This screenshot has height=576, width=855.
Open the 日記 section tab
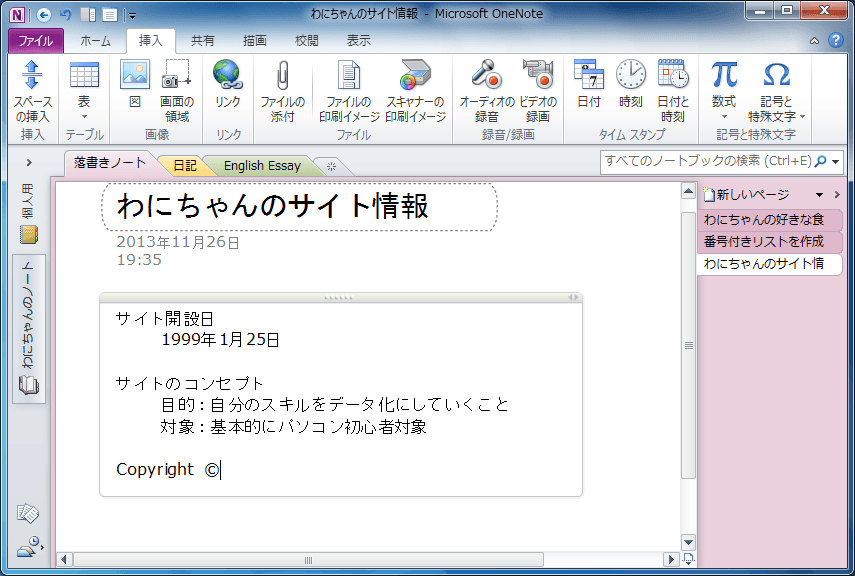tap(184, 166)
